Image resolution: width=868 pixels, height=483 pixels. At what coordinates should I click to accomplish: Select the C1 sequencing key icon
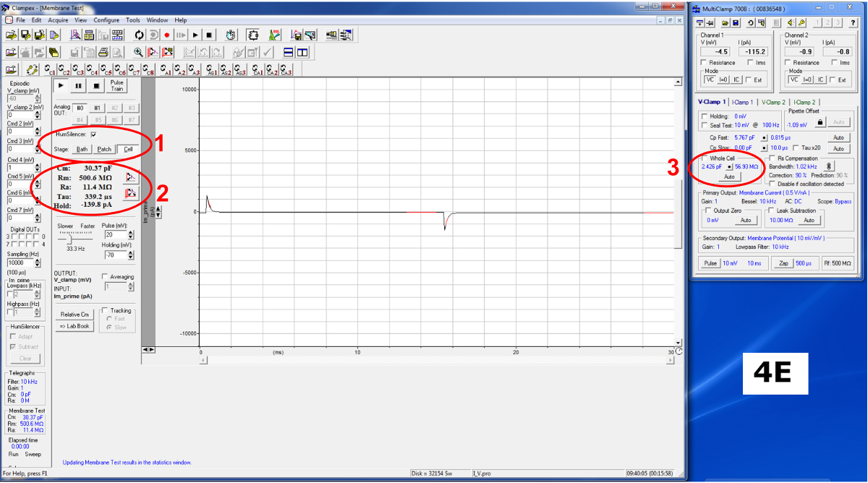point(50,69)
